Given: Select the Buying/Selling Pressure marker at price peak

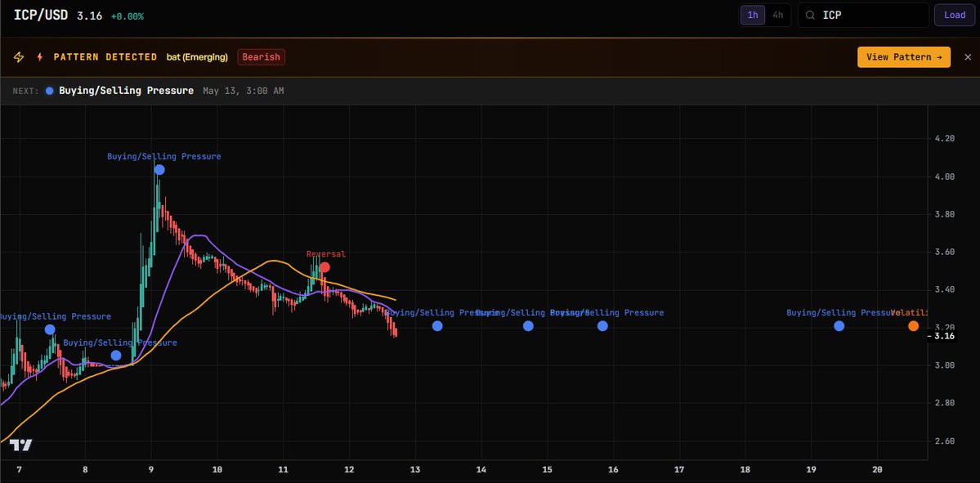Looking at the screenshot, I should (x=159, y=170).
